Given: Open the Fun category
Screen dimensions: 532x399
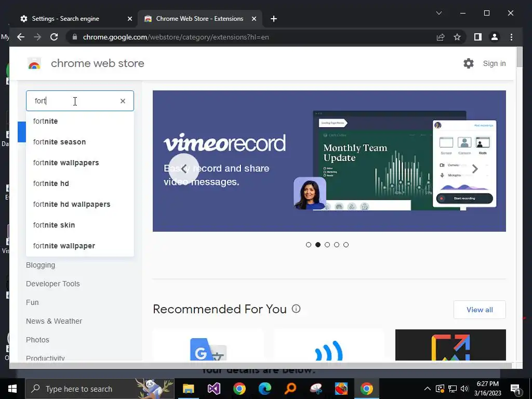Looking at the screenshot, I should tap(32, 302).
